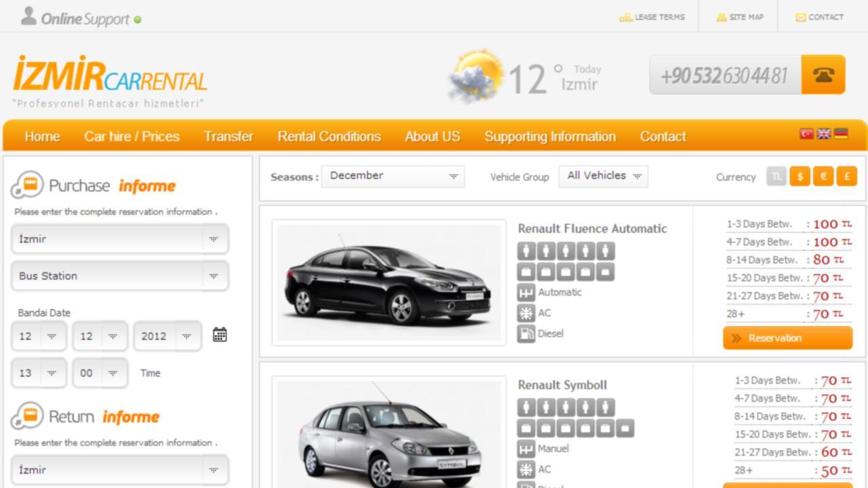Click the Fluence Diesel fuel icon

526,333
